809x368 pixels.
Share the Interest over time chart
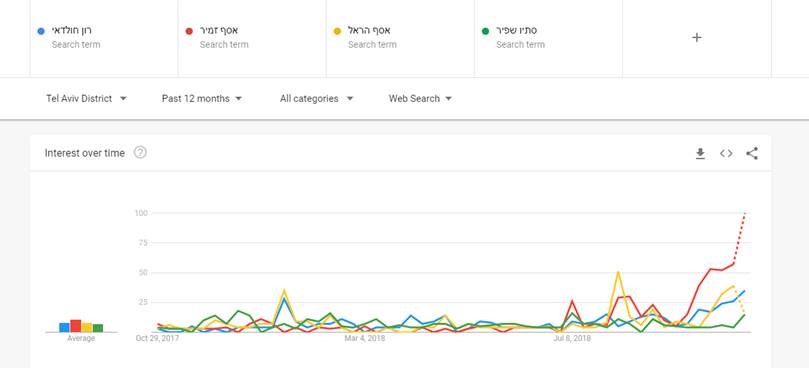[x=752, y=153]
